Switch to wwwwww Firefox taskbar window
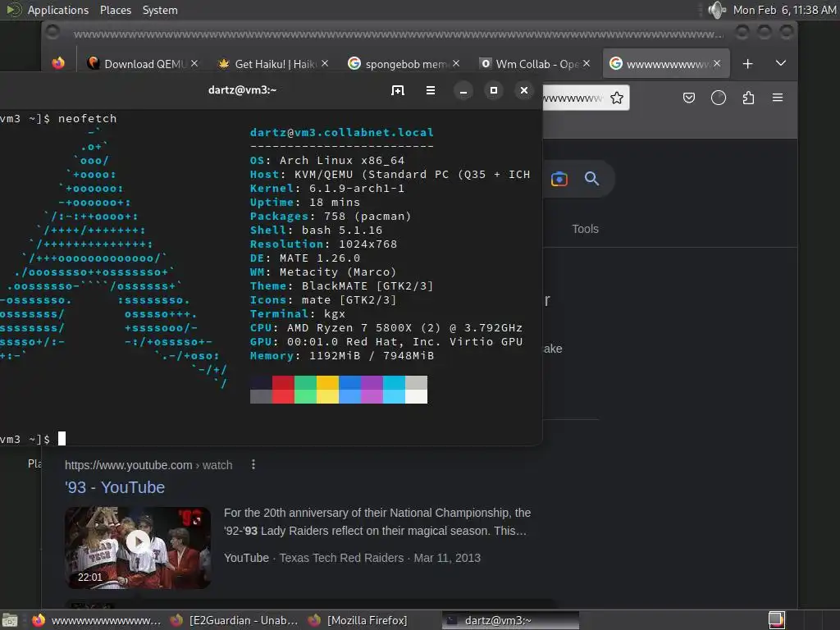 pos(97,620)
